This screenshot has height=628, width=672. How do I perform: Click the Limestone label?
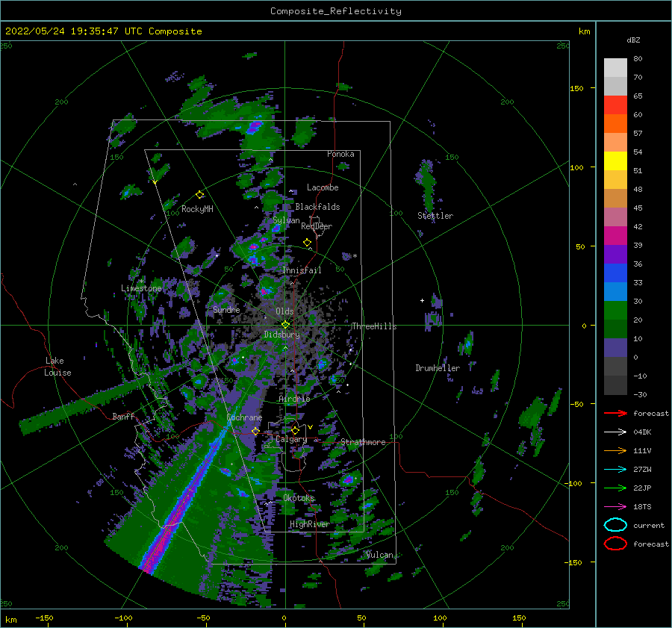pos(141,288)
